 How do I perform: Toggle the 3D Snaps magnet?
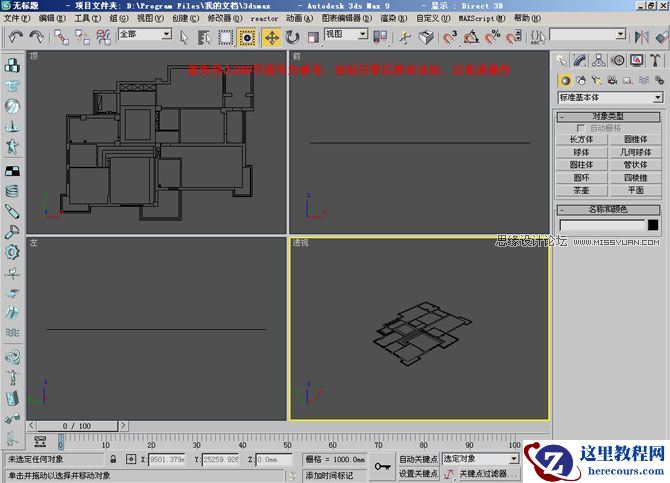coord(450,38)
